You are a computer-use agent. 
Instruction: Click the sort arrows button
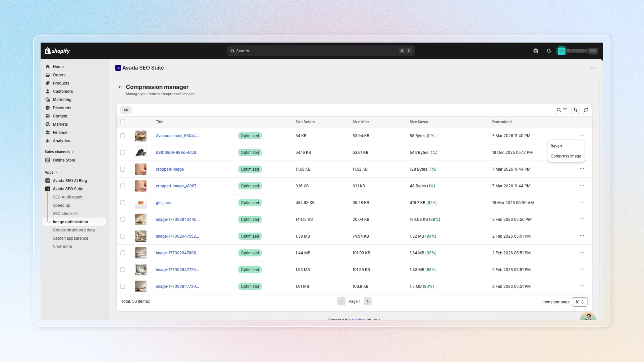pos(576,110)
